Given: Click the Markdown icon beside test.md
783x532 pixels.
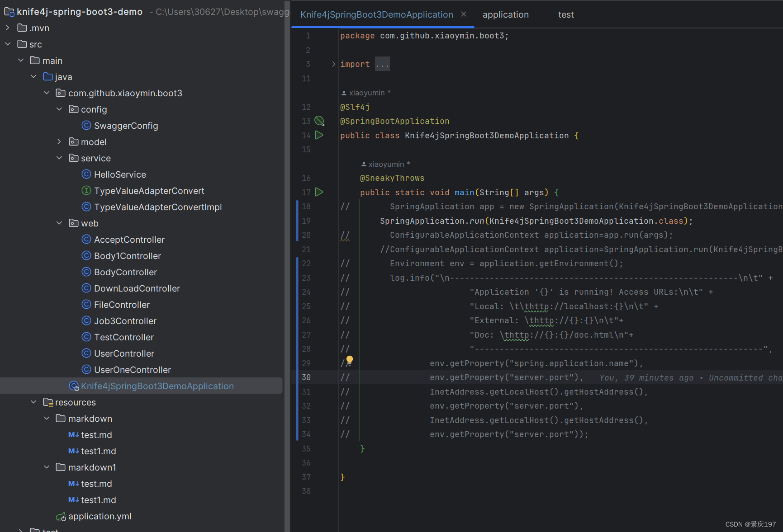Looking at the screenshot, I should [73, 434].
